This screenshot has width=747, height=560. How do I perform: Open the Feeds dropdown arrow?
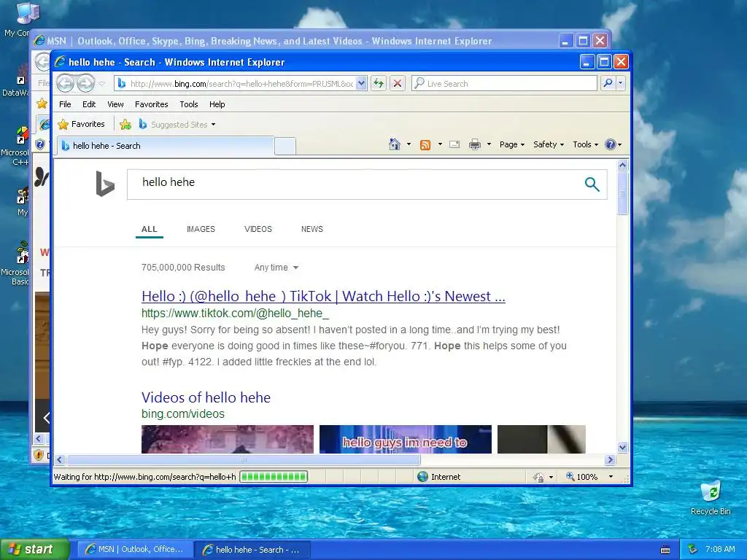(440, 144)
